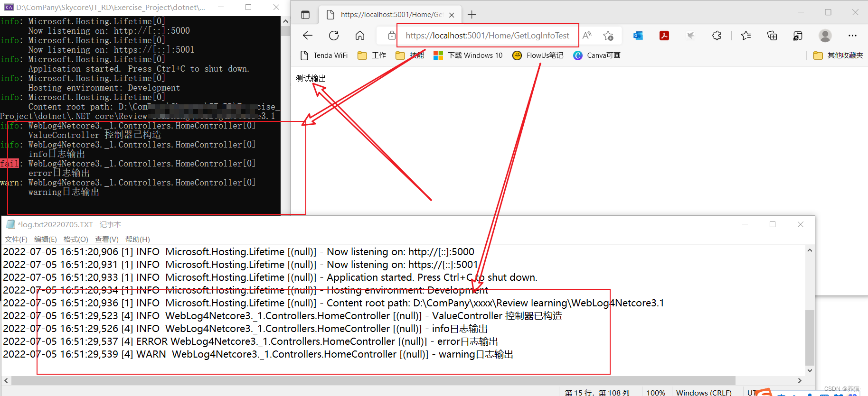The image size is (868, 396).
Task: Click Windows (CRLF) status entry
Action: [704, 392]
